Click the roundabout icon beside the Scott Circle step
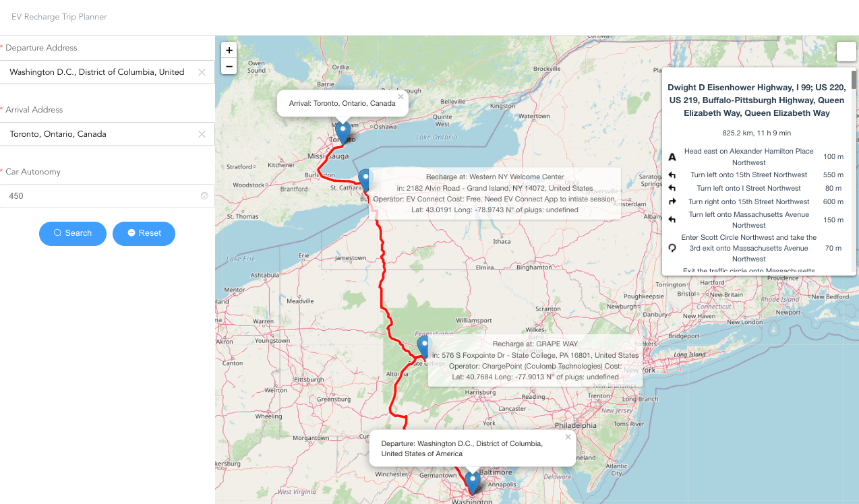This screenshot has width=859, height=504. coord(671,248)
